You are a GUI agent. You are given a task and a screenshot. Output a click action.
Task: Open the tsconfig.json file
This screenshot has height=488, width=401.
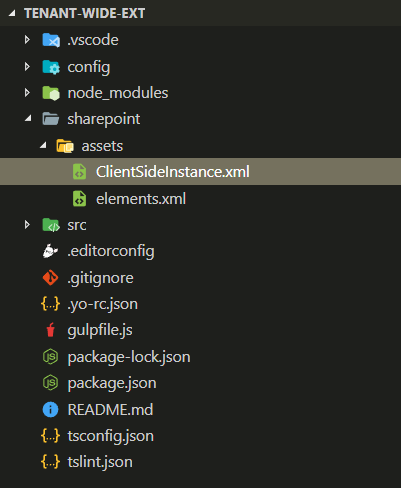click(111, 436)
